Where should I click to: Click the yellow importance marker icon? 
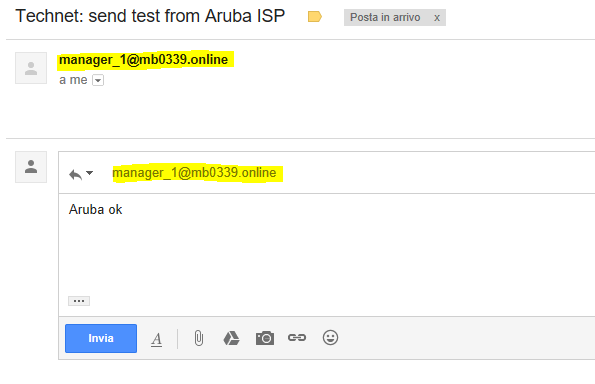(x=315, y=17)
